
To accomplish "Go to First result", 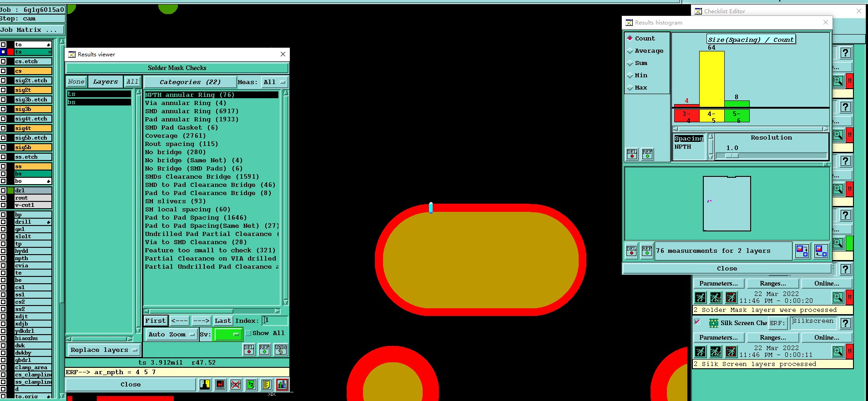I will click(x=156, y=321).
